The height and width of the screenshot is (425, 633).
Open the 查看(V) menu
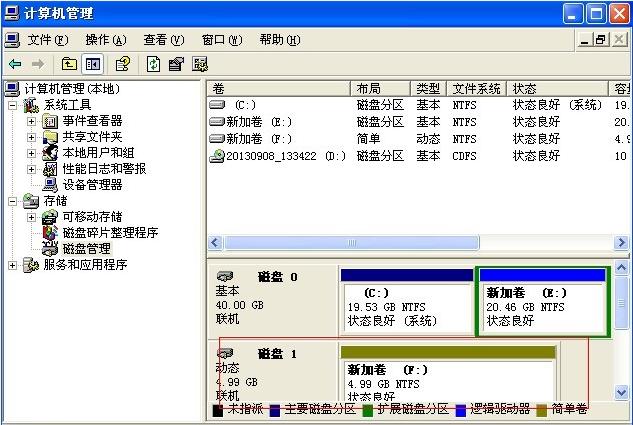[163, 40]
